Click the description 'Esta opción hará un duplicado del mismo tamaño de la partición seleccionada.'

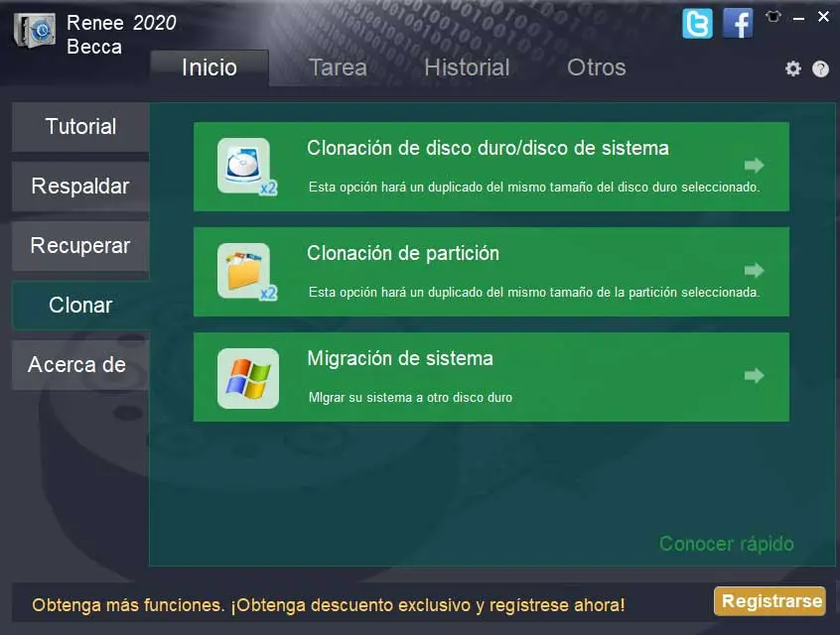[x=534, y=293]
